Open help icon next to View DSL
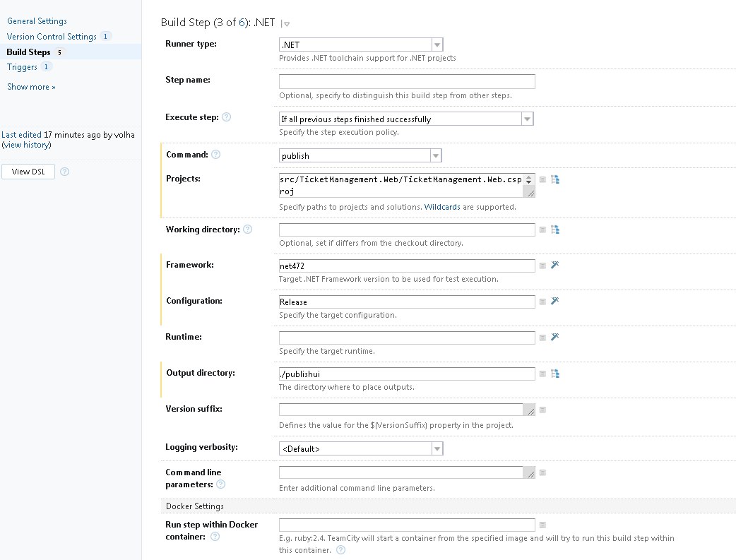Image resolution: width=736 pixels, height=560 pixels. coord(65,172)
